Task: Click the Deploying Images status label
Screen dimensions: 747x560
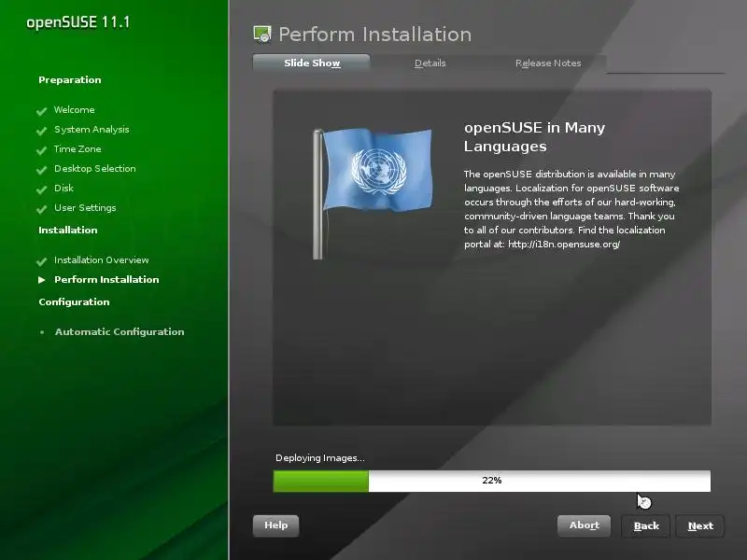Action: click(320, 458)
